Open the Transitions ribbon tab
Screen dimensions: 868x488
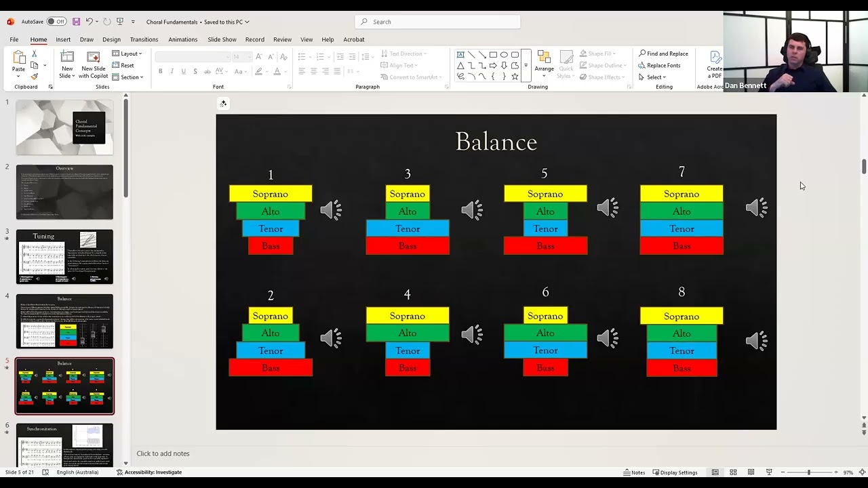144,39
